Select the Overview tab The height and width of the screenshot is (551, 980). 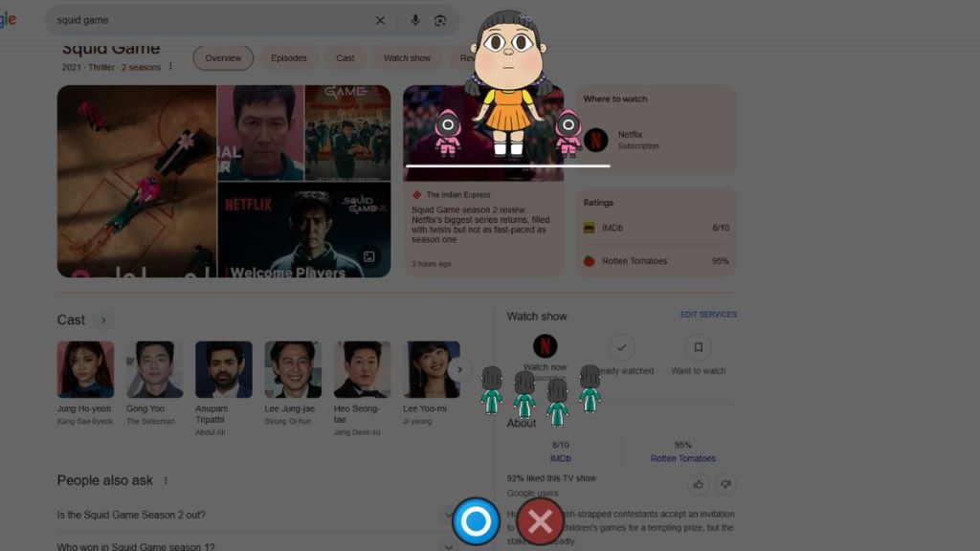point(223,58)
